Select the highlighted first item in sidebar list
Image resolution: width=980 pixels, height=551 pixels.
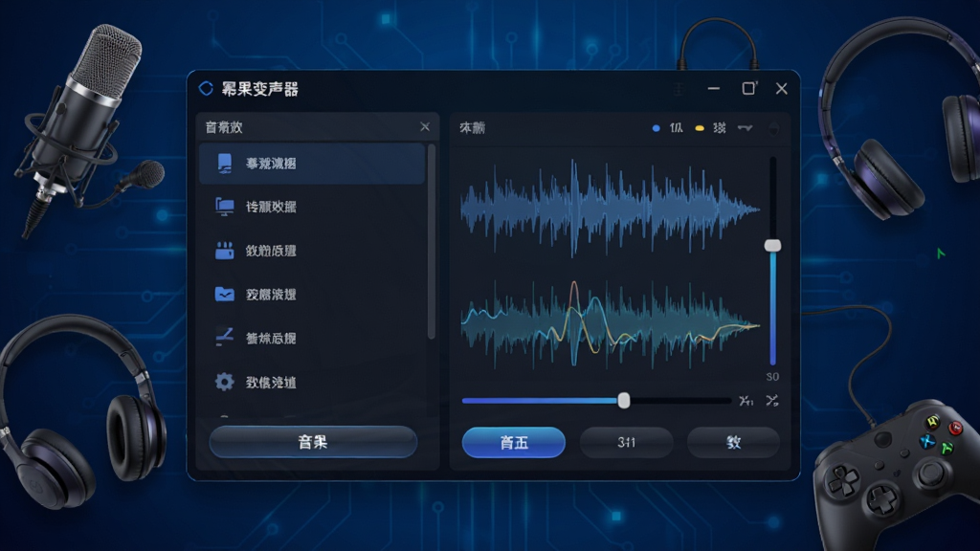pos(312,163)
